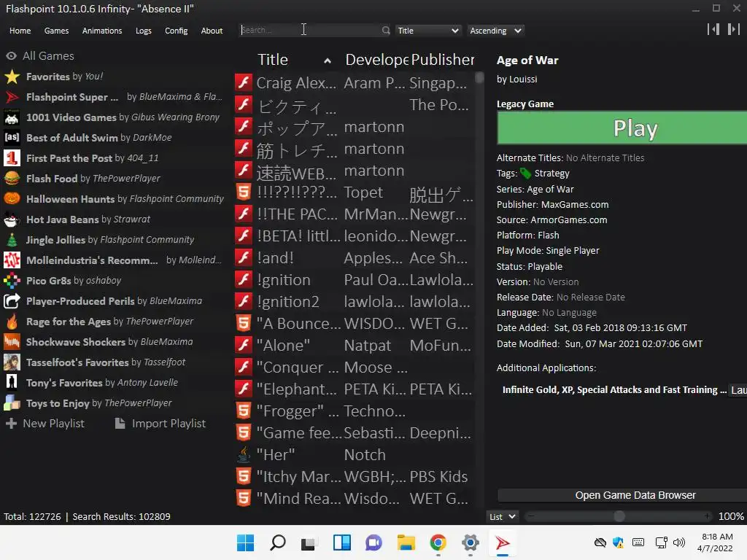Viewport: 747px width, 560px height.
Task: Open First Past the Post playlist icon
Action: (x=12, y=158)
